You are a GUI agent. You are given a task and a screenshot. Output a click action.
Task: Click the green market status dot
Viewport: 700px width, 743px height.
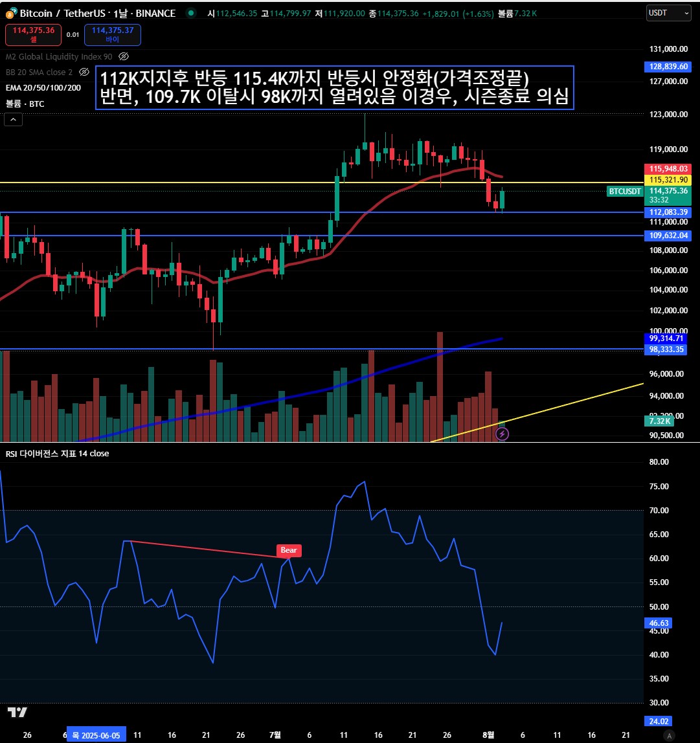[x=190, y=13]
